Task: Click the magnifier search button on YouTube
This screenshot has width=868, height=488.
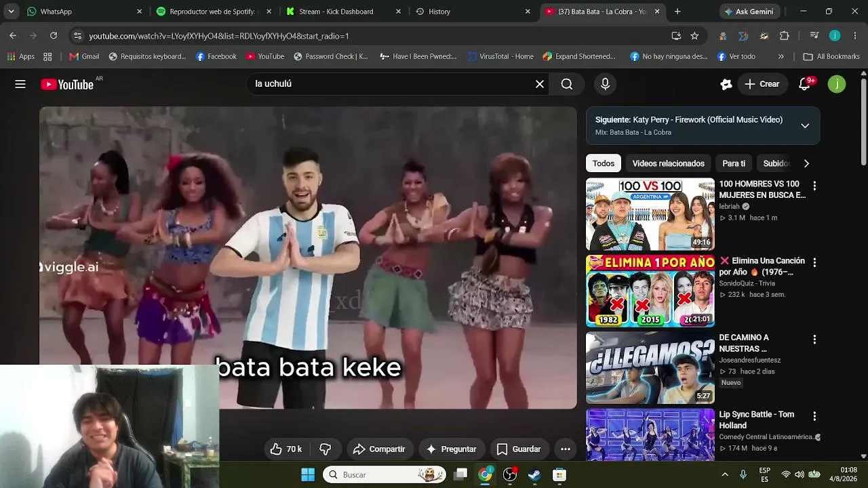Action: coord(567,84)
